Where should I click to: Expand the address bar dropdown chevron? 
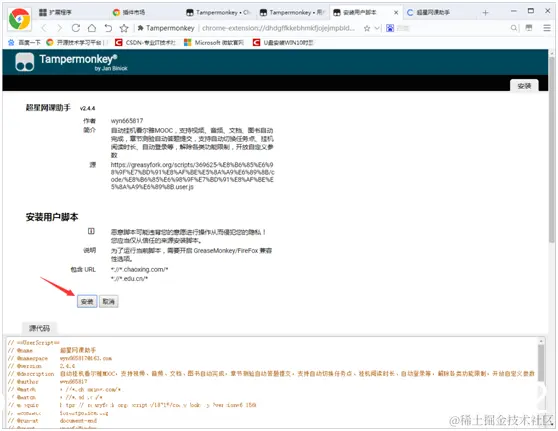click(x=377, y=28)
